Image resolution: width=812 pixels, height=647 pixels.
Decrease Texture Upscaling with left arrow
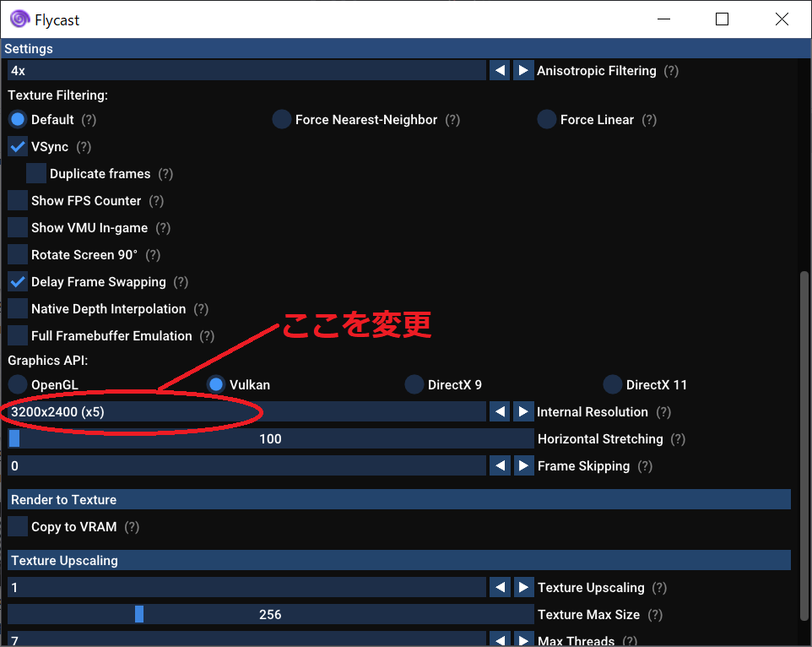(x=500, y=587)
